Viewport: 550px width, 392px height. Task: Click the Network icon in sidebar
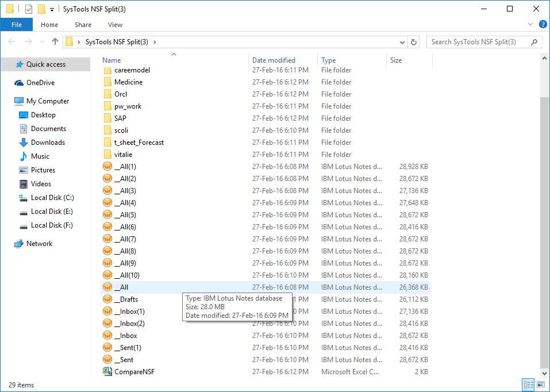[x=19, y=244]
